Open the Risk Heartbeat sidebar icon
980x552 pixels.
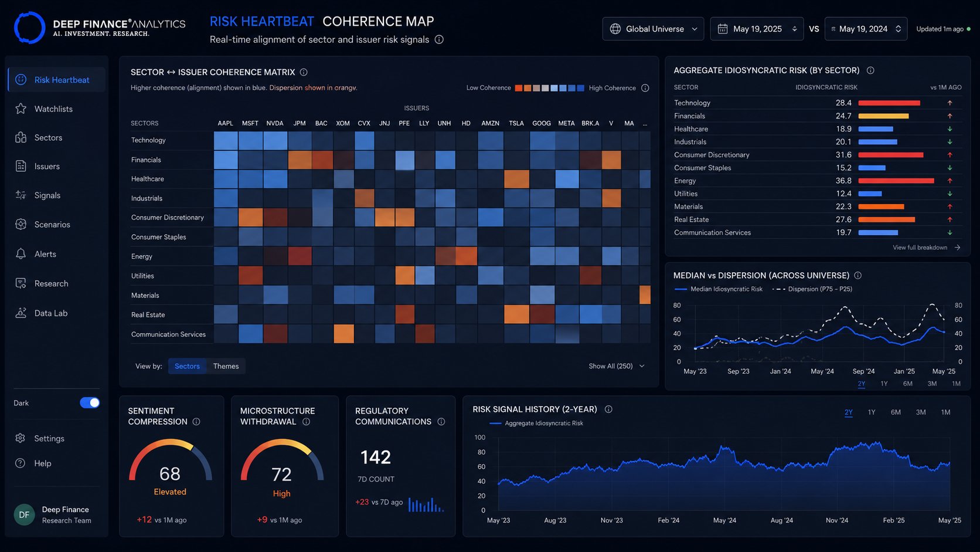click(x=21, y=80)
